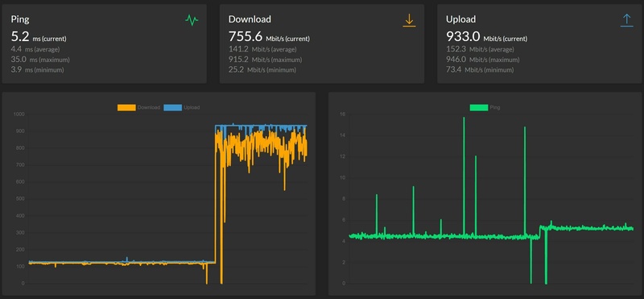Click the orange Download legend color box
The height and width of the screenshot is (299, 644).
[x=126, y=107]
